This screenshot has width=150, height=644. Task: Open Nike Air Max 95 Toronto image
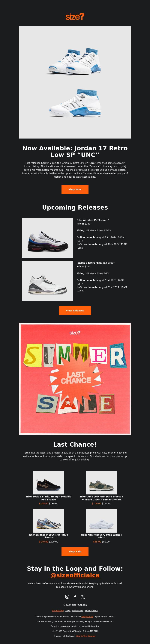48,238
